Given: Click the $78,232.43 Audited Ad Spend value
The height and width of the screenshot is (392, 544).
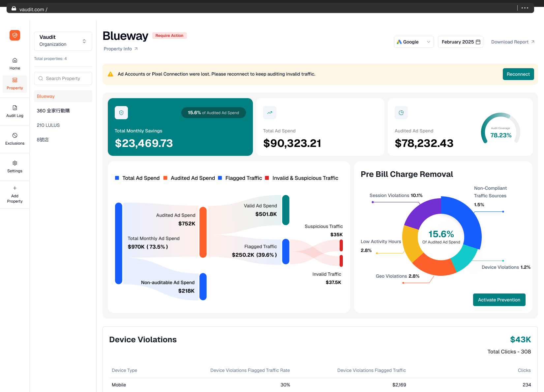Looking at the screenshot, I should point(424,143).
